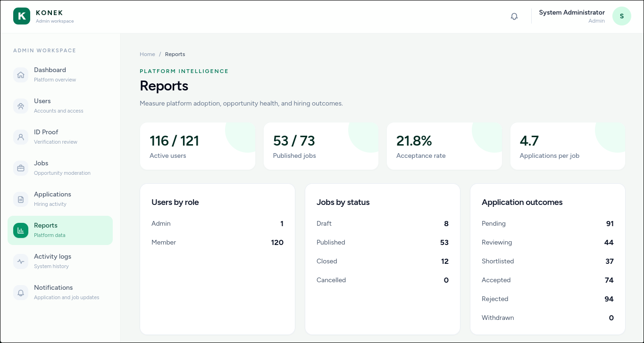
Task: Click the Jobs briefcase icon
Action: 21,168
